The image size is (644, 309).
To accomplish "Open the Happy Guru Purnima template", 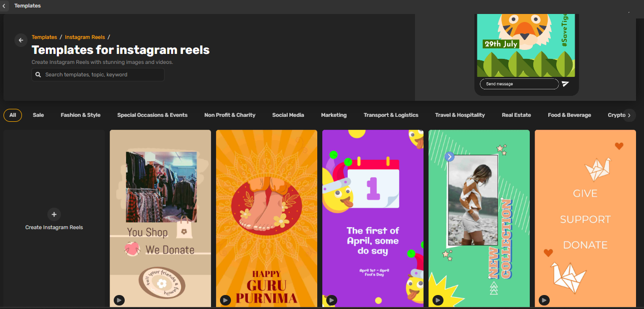I will [x=266, y=218].
